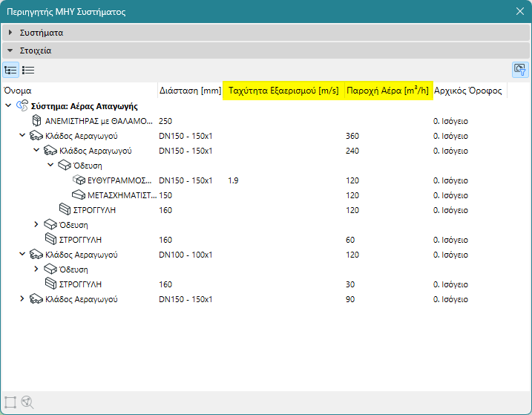This screenshot has width=532, height=415.
Task: Click the Όδευση icon under DN100 branch
Action: (x=50, y=269)
